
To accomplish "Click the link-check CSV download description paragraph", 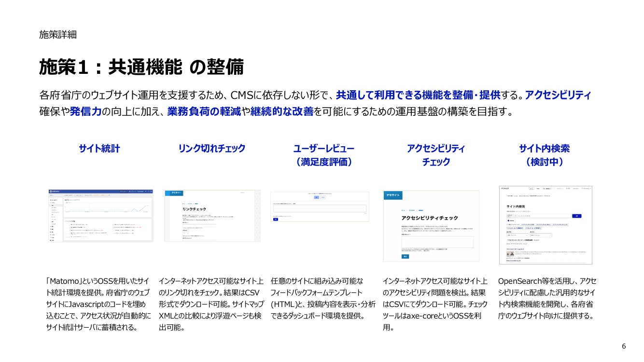I will point(211,304).
